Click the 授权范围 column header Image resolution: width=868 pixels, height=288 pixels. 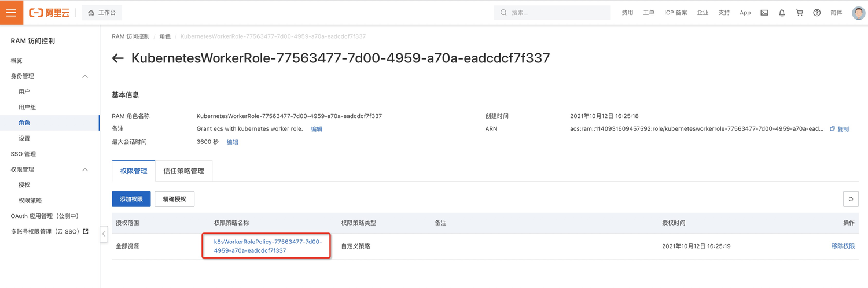(x=127, y=223)
